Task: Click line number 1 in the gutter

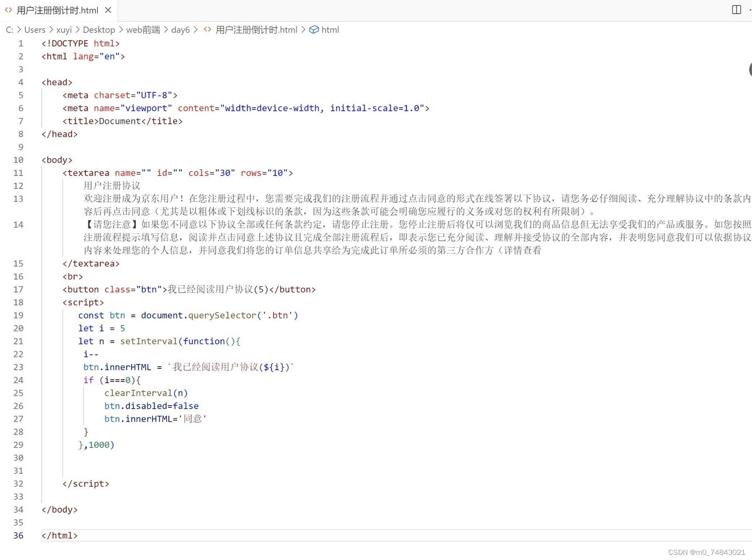Action: point(21,43)
